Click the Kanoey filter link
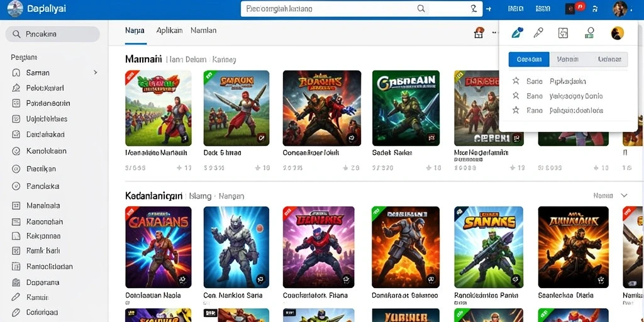This screenshot has height=322, width=644. click(x=225, y=60)
